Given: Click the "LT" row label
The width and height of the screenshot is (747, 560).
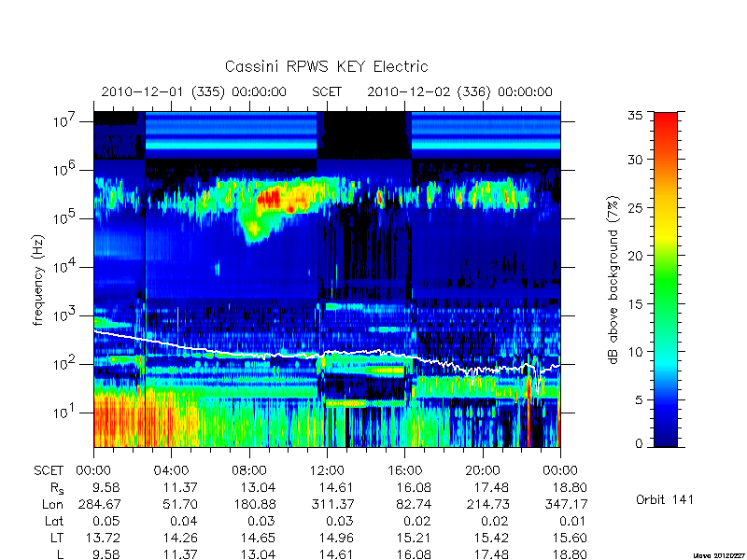Looking at the screenshot, I should click(x=57, y=538).
